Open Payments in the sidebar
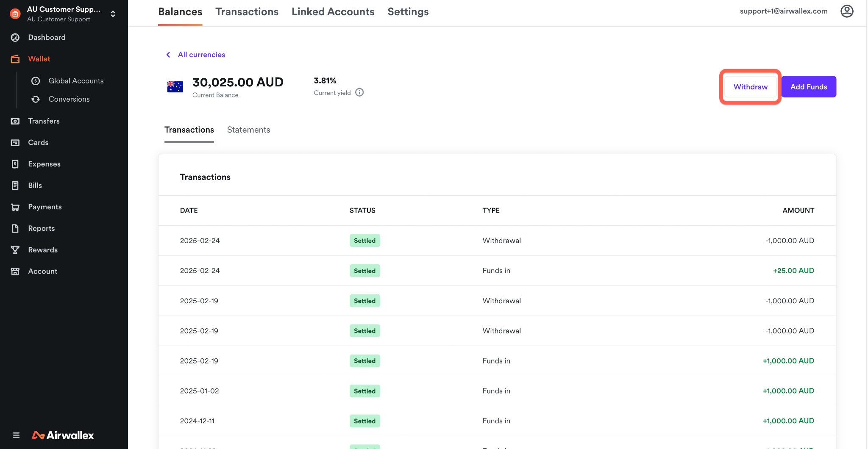 pos(45,207)
